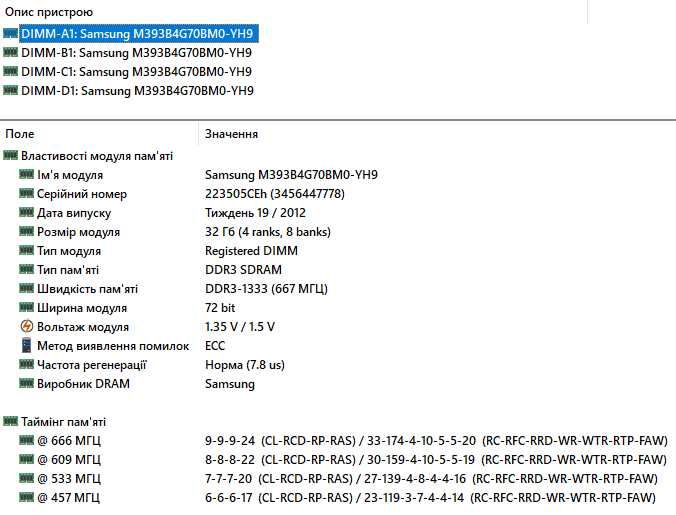Click the timing value starting 6-6-6-17
The height and width of the screenshot is (515, 676).
430,498
